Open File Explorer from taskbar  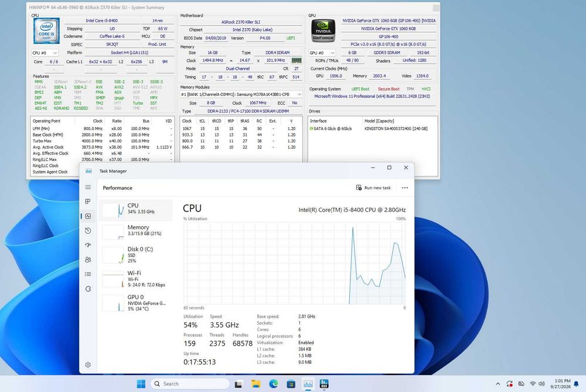pyautogui.click(x=255, y=384)
